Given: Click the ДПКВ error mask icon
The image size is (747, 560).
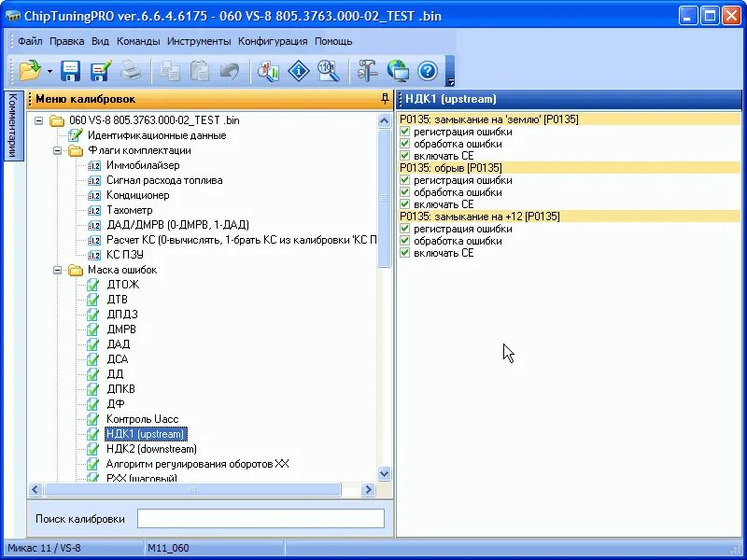Looking at the screenshot, I should (x=92, y=389).
